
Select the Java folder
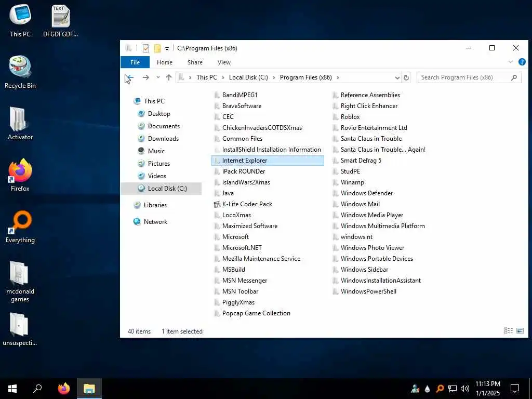click(224, 193)
